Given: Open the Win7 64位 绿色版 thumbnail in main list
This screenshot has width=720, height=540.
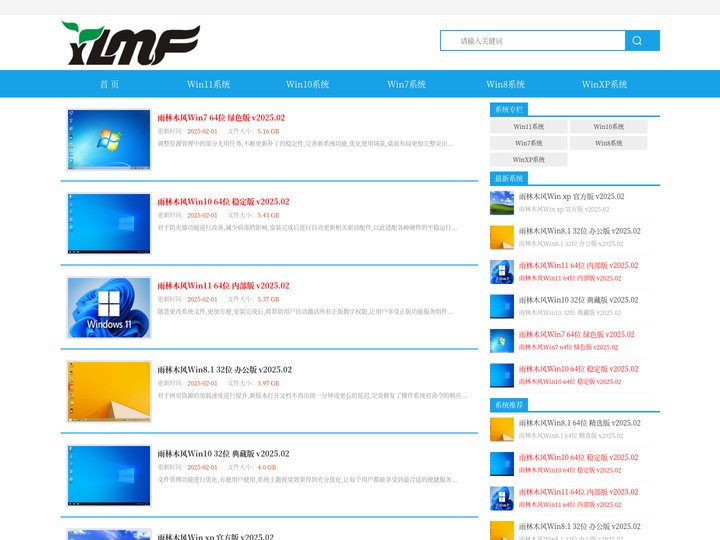Looking at the screenshot, I should click(109, 140).
